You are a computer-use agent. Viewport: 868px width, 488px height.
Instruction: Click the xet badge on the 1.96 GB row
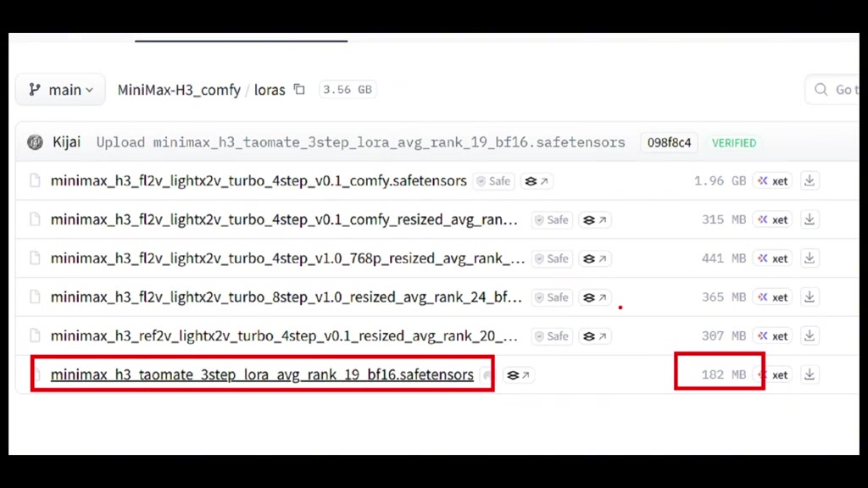[x=773, y=181]
